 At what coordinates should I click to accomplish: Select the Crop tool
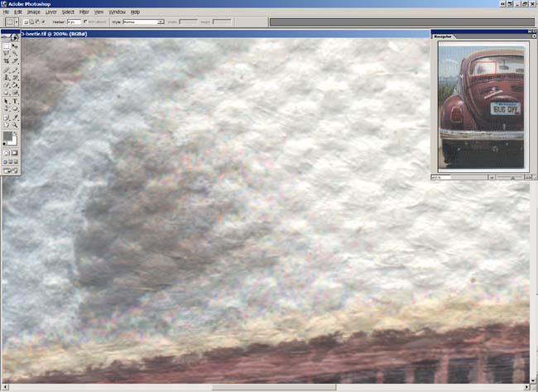point(6,60)
